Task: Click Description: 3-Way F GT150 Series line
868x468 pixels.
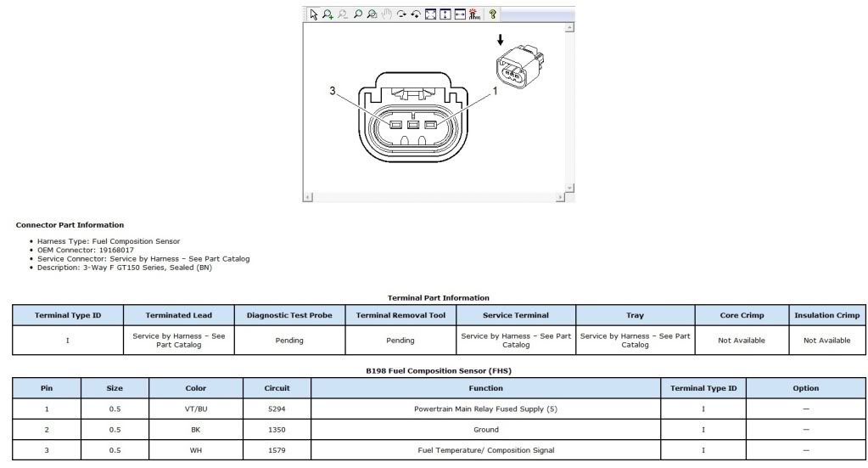Action: 125,268
